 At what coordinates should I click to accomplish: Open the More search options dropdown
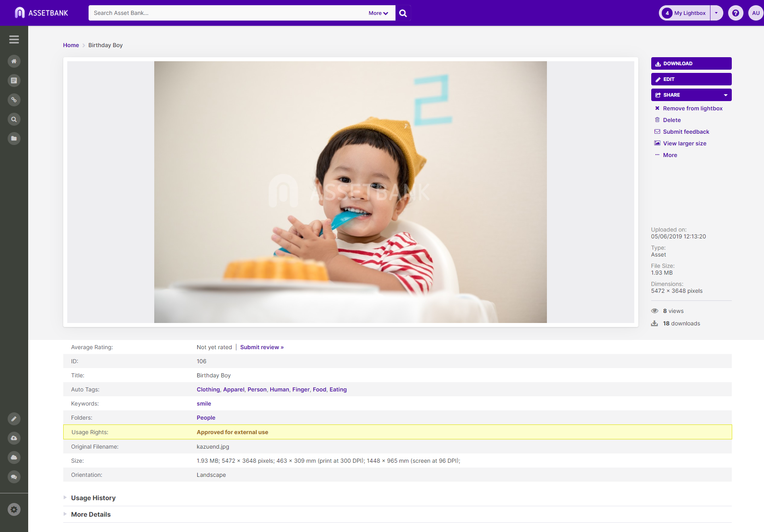[x=378, y=13]
